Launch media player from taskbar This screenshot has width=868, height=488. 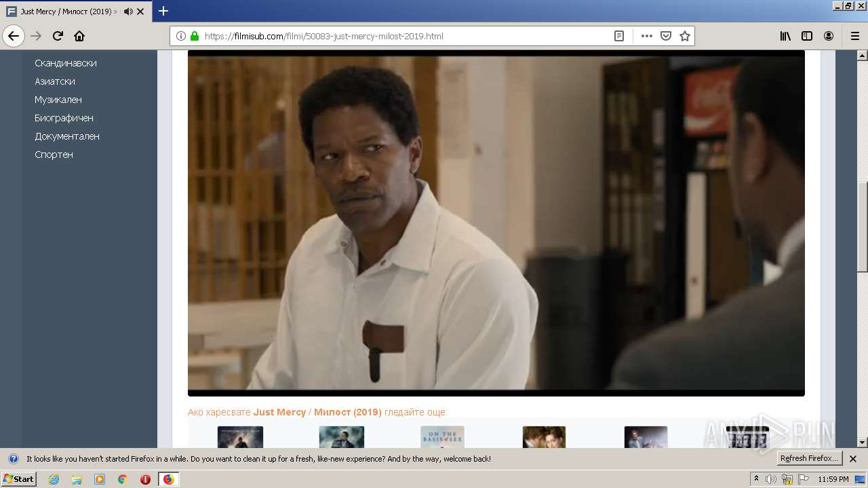coord(100,479)
